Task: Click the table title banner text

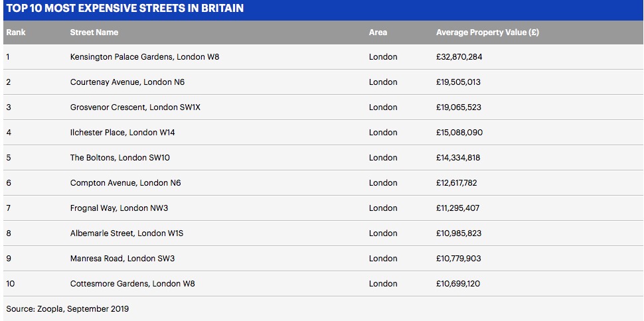Action: (x=125, y=8)
